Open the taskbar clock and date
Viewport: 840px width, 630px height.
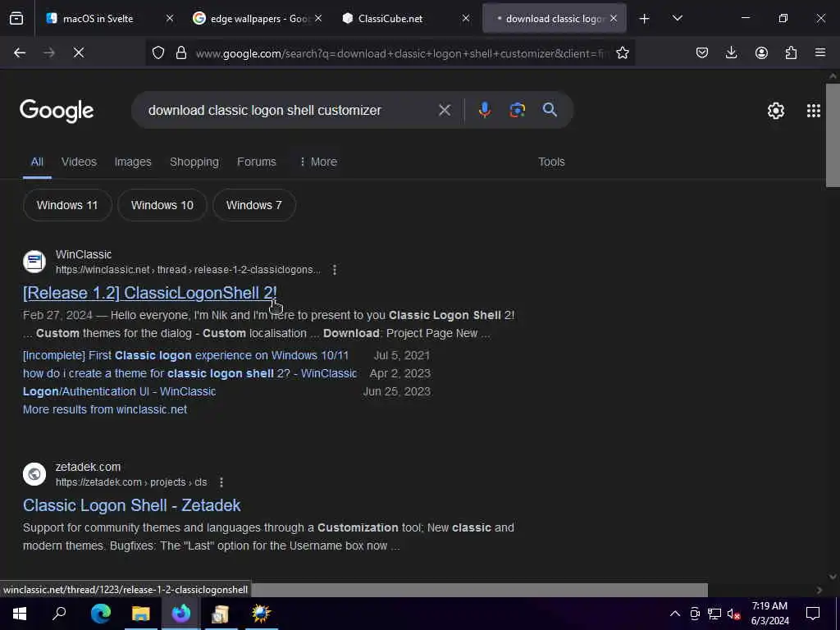tap(769, 614)
